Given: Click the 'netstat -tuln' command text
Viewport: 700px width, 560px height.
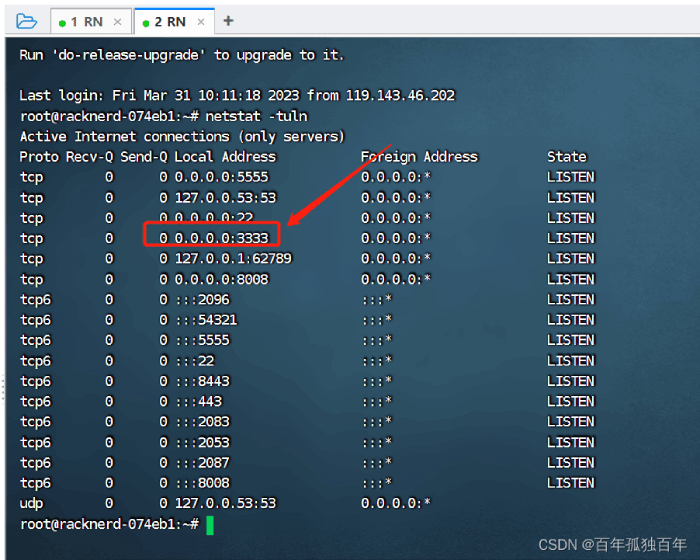Looking at the screenshot, I should pyautogui.click(x=256, y=116).
